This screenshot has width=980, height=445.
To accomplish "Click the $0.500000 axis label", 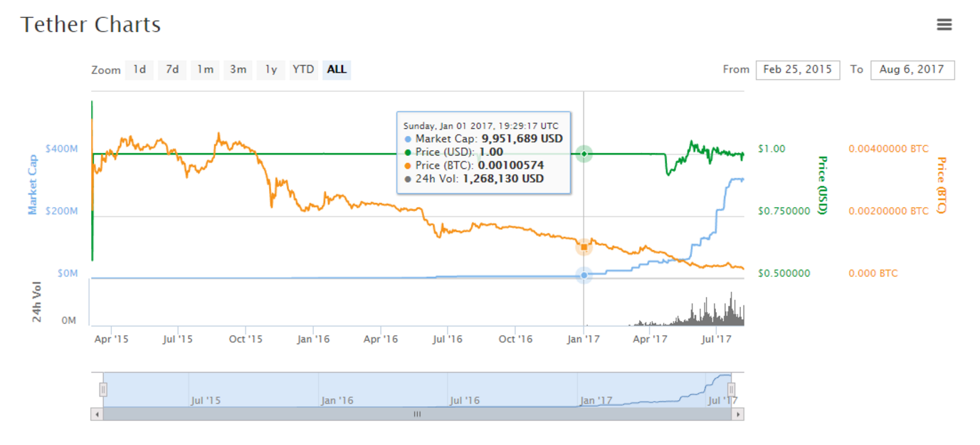I will point(784,273).
